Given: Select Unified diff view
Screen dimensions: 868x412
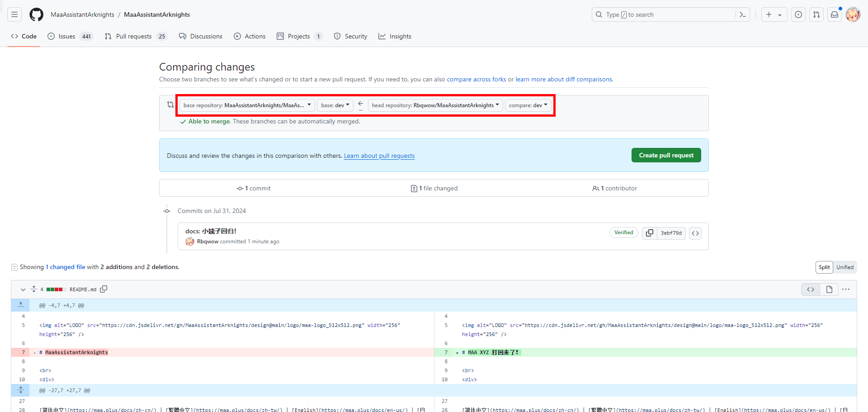Looking at the screenshot, I should click(845, 267).
